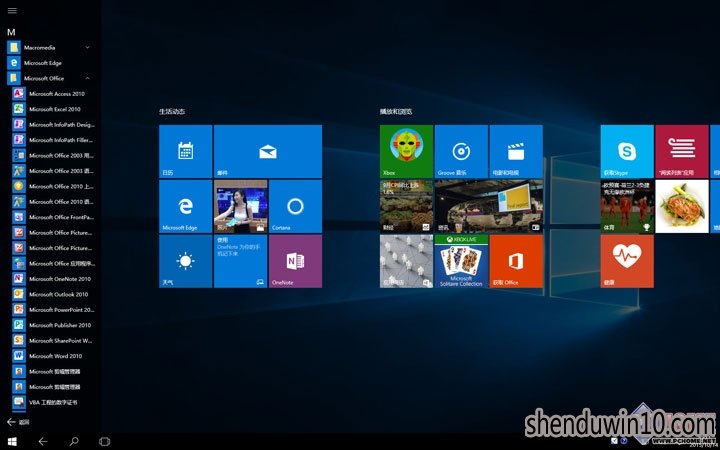Open Microsoft Office FrontPage entry

tap(53, 217)
